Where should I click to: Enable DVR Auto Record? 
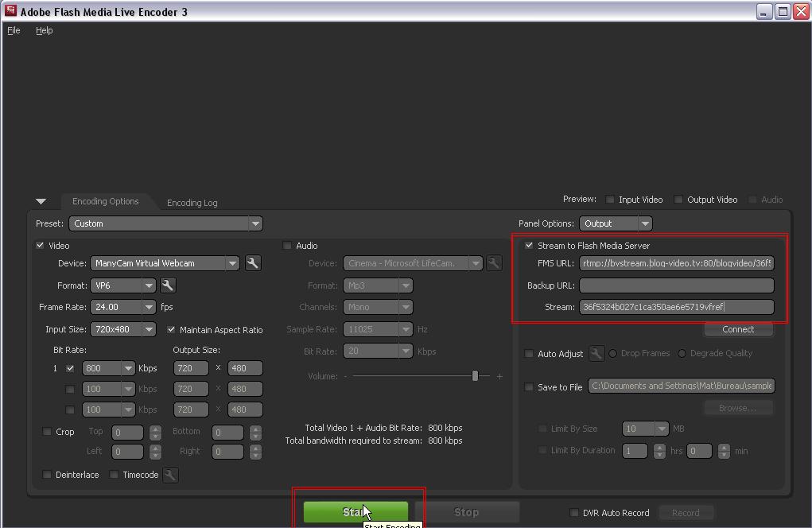coord(573,512)
